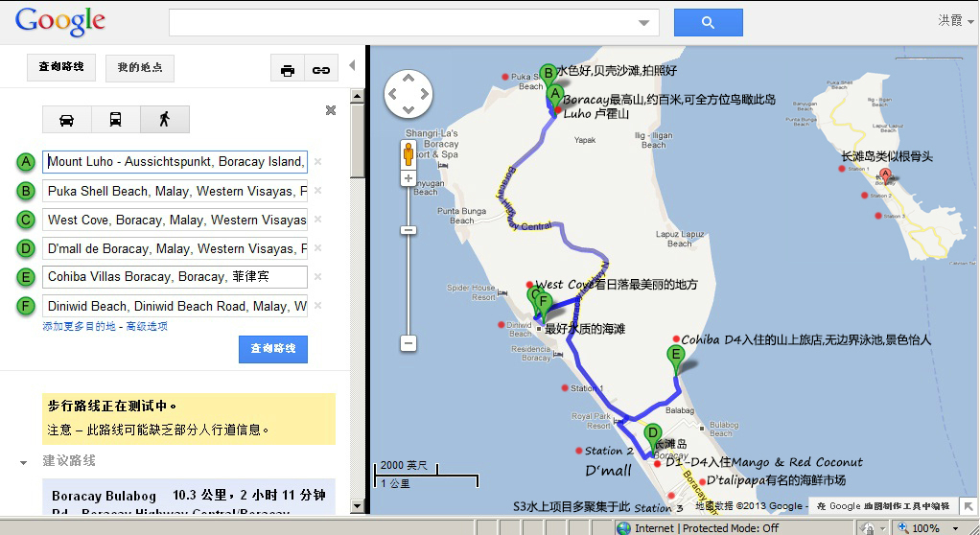This screenshot has width=980, height=535.
Task: Switch to public transit bus mode
Action: (115, 120)
